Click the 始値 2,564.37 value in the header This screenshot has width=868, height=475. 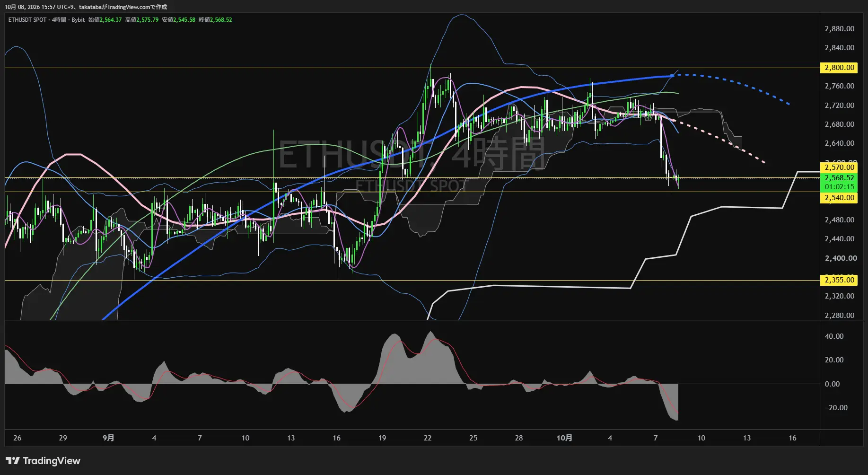pyautogui.click(x=105, y=20)
